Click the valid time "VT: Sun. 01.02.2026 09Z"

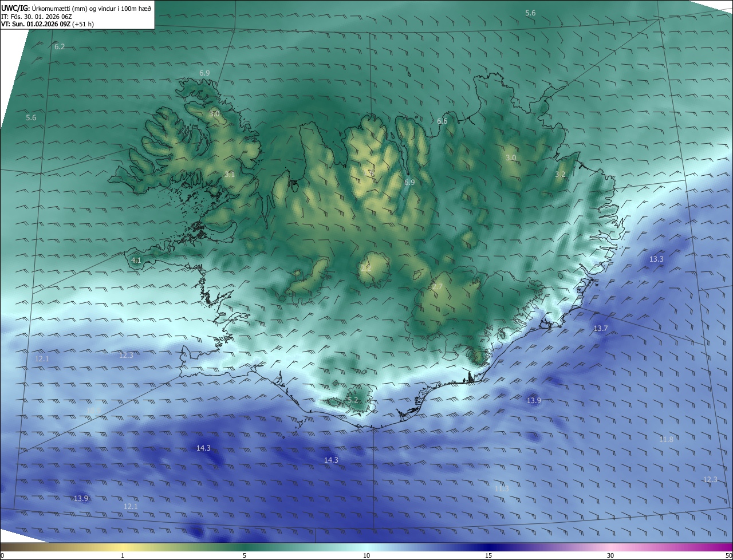(36, 25)
